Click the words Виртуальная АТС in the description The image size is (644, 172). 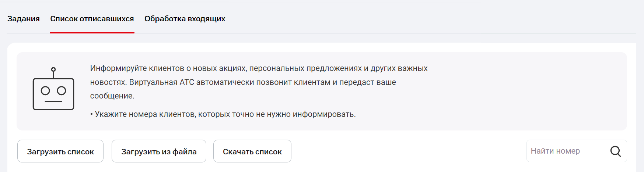(x=161, y=82)
